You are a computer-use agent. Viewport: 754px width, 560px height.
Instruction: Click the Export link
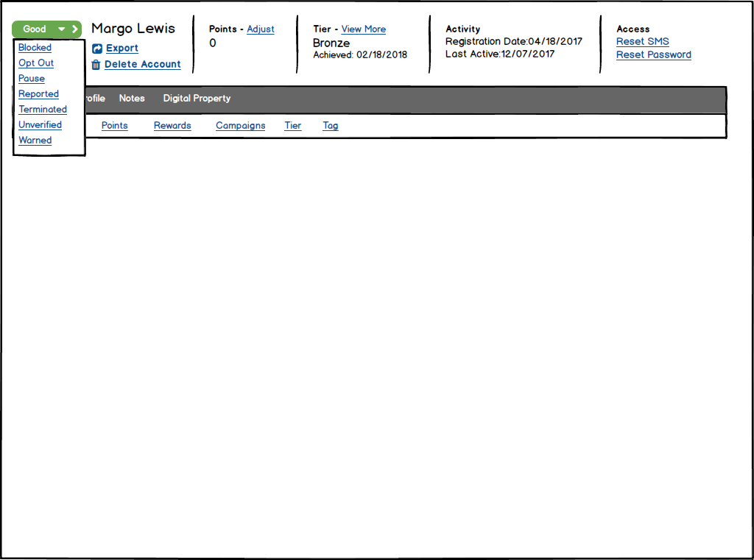pyautogui.click(x=122, y=48)
